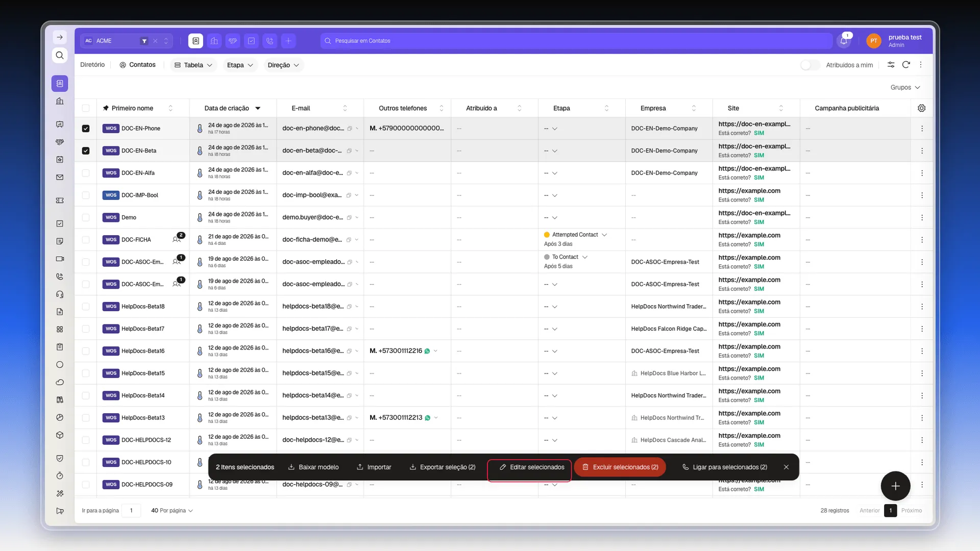Select the companies building icon in top bar
This screenshot has height=551, width=980.
click(x=214, y=41)
